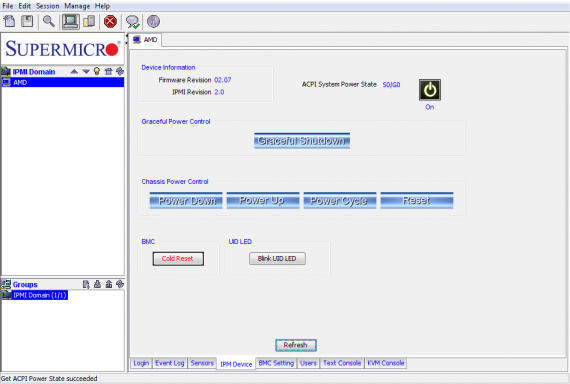Click status text Get ACPI Power State succeeded
The image size is (570, 384).
(49, 379)
